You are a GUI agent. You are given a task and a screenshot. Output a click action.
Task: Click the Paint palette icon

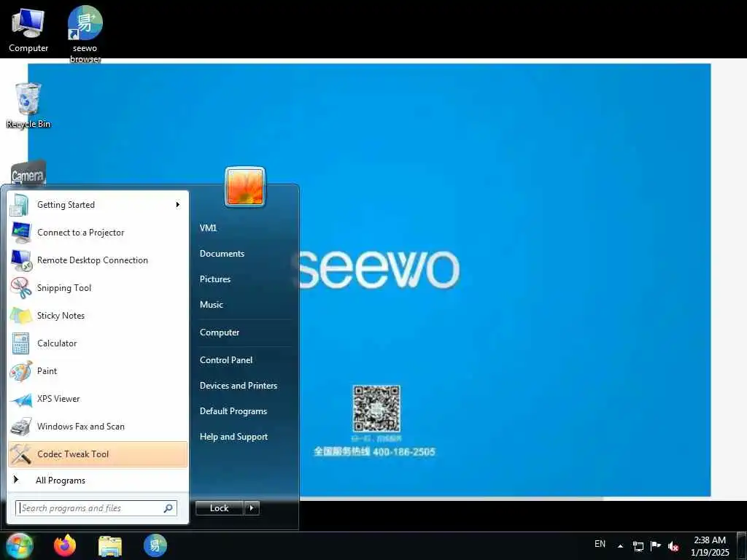(x=20, y=371)
